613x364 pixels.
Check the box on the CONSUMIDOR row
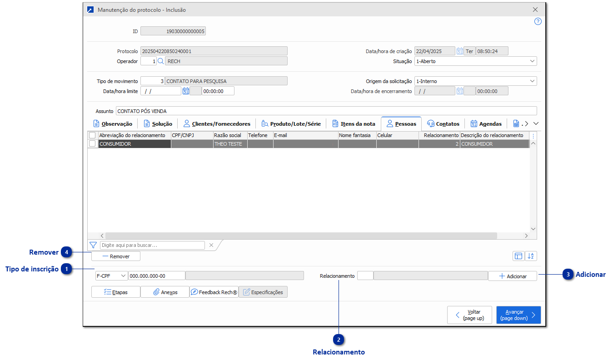[x=92, y=143]
